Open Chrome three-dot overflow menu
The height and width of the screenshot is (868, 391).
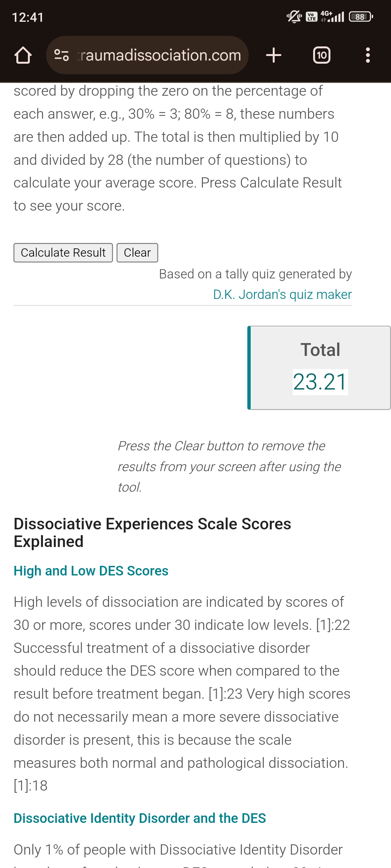tap(368, 55)
